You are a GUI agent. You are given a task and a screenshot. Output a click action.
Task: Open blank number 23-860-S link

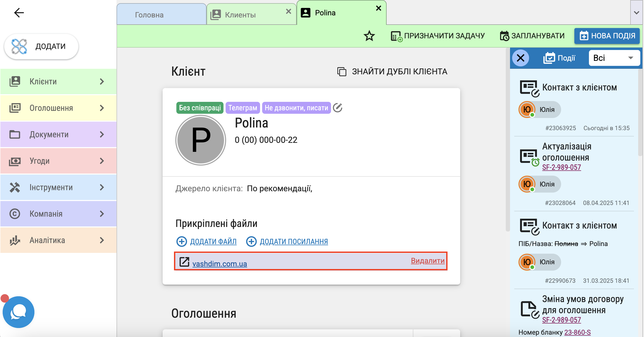[578, 332]
